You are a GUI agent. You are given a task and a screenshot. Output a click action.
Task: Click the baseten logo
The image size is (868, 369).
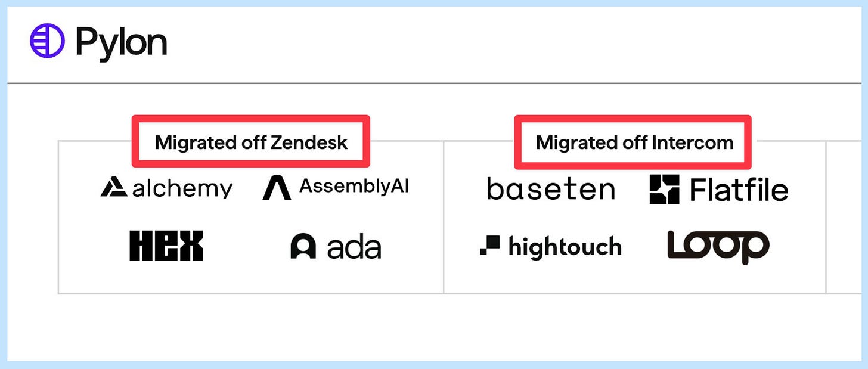[x=551, y=189]
